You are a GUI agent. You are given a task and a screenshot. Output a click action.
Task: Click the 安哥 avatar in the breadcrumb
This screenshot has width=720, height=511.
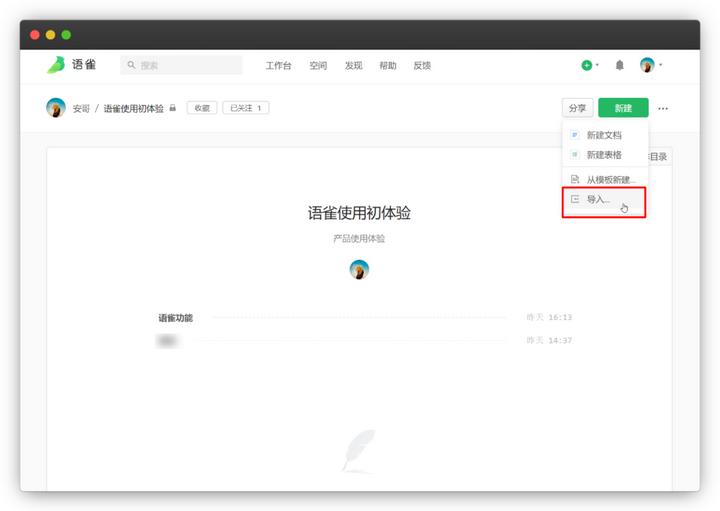point(56,108)
